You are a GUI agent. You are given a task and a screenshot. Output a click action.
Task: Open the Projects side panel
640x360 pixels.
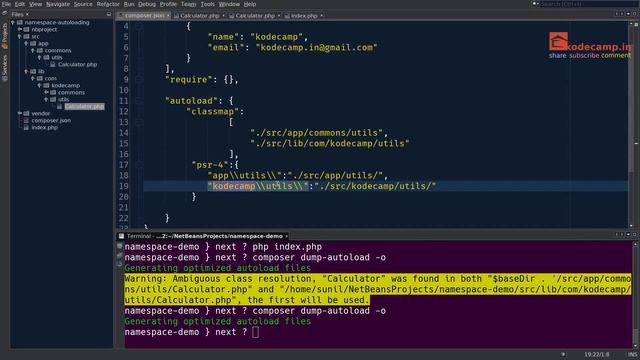click(x=5, y=36)
